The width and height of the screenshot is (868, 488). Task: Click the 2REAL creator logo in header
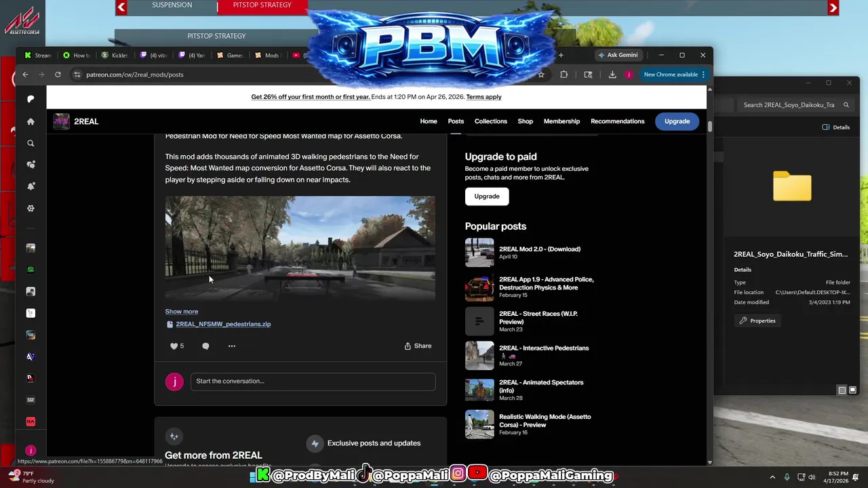61,121
